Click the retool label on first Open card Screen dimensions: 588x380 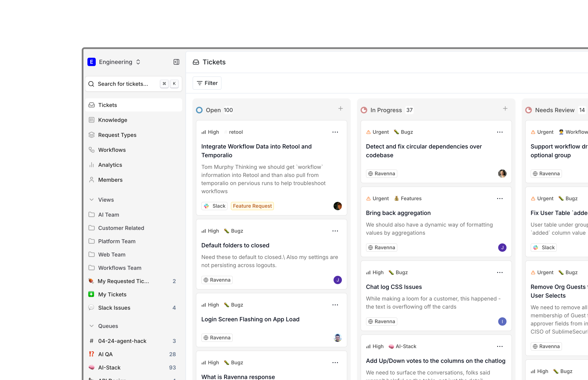tap(233, 132)
